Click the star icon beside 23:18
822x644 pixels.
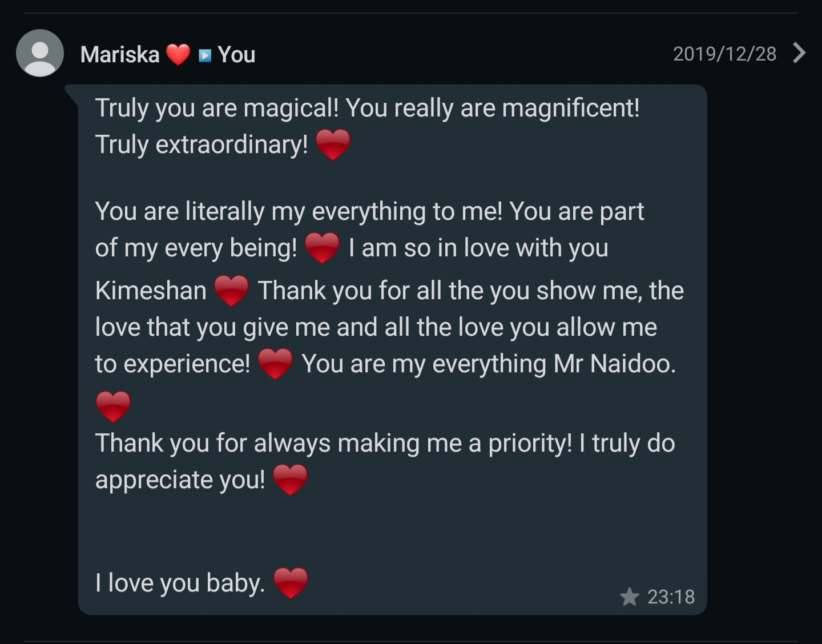click(629, 597)
